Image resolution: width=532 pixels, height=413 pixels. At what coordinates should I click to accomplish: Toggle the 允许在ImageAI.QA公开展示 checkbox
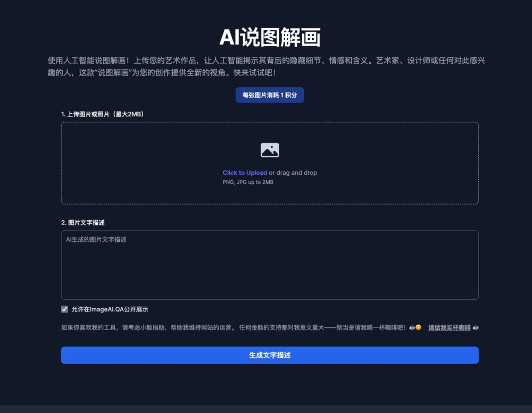(x=64, y=309)
